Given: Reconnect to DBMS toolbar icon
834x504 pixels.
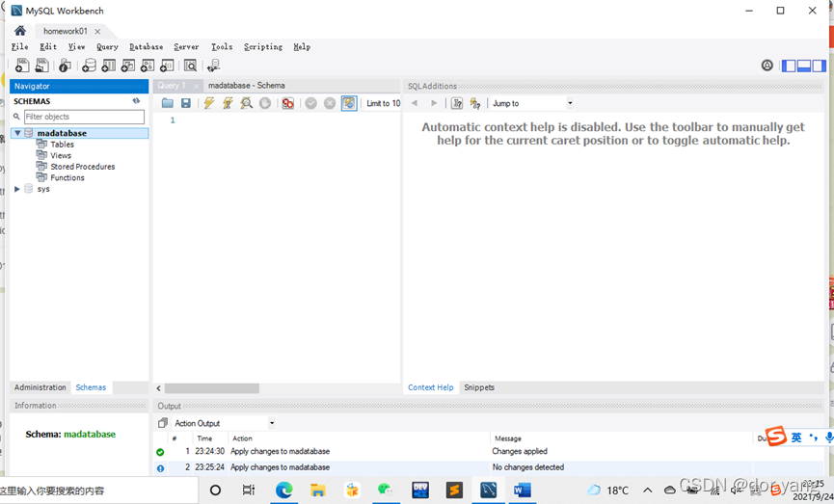Looking at the screenshot, I should click(214, 66).
